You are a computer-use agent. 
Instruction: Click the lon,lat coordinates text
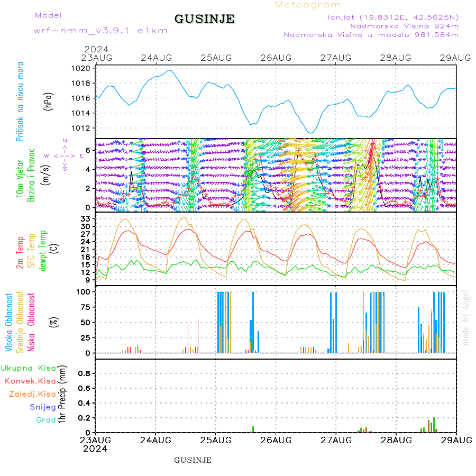coord(393,17)
